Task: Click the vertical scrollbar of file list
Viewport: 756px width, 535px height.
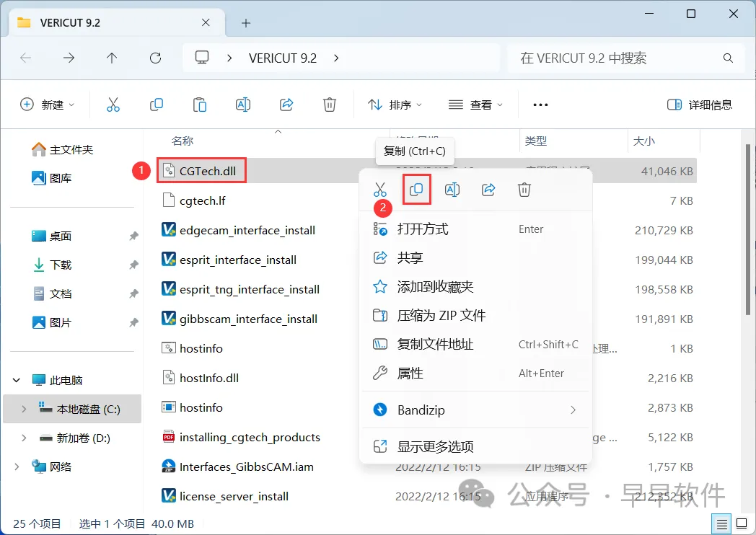Action: (749, 229)
